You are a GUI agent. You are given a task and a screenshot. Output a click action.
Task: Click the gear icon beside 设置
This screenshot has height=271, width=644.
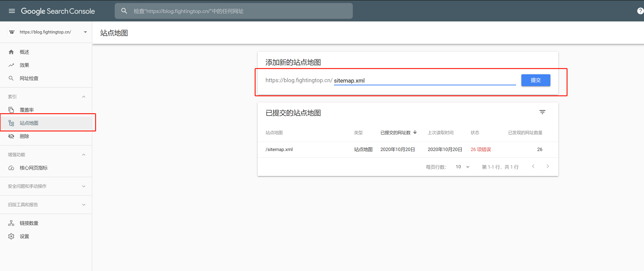[11, 236]
